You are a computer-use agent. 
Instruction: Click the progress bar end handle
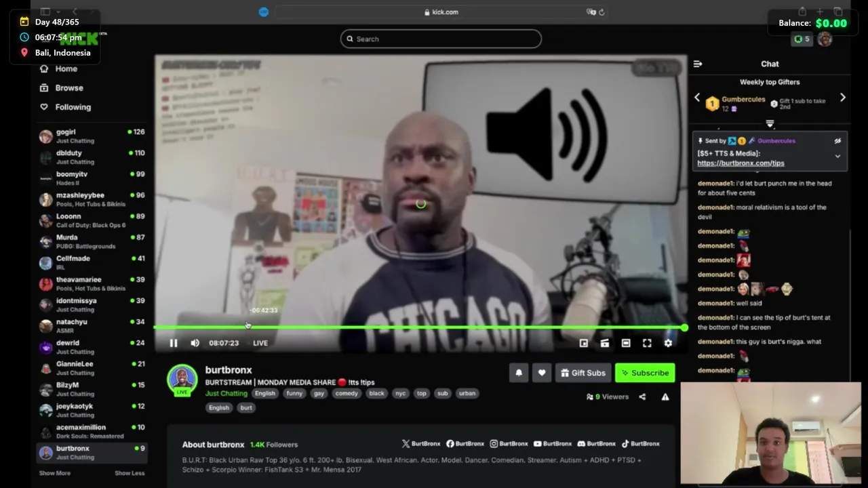(684, 327)
